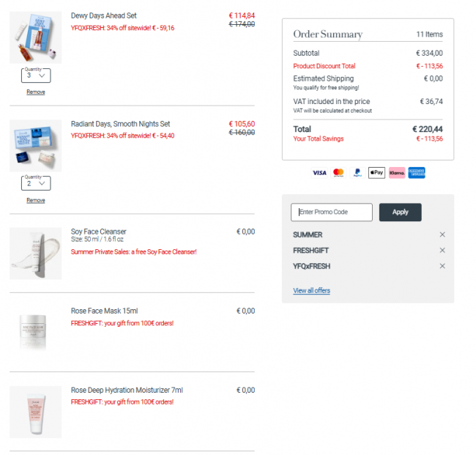Open the View all offers link
Screen dimensions: 476x455
pos(311,291)
